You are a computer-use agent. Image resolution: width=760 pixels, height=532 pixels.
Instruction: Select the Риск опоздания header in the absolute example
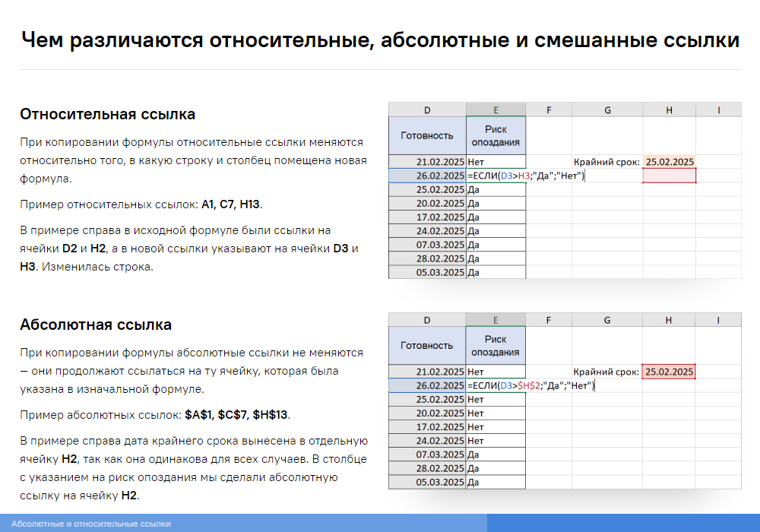[x=495, y=346]
